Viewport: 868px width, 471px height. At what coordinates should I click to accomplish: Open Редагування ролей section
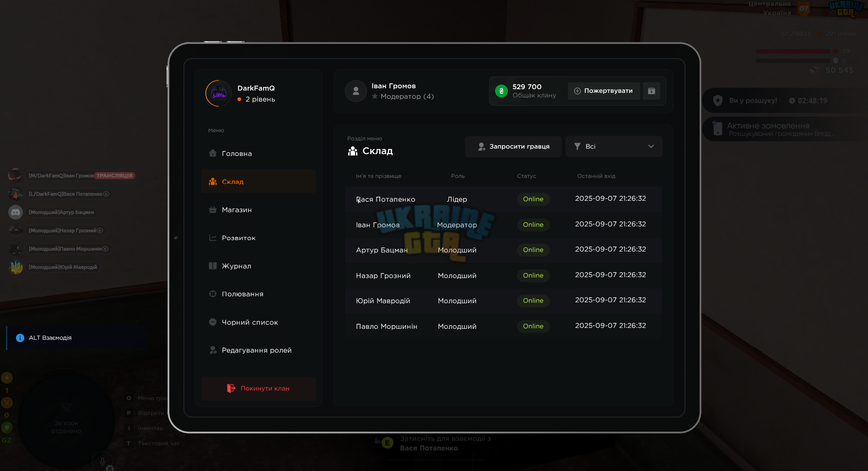259,350
